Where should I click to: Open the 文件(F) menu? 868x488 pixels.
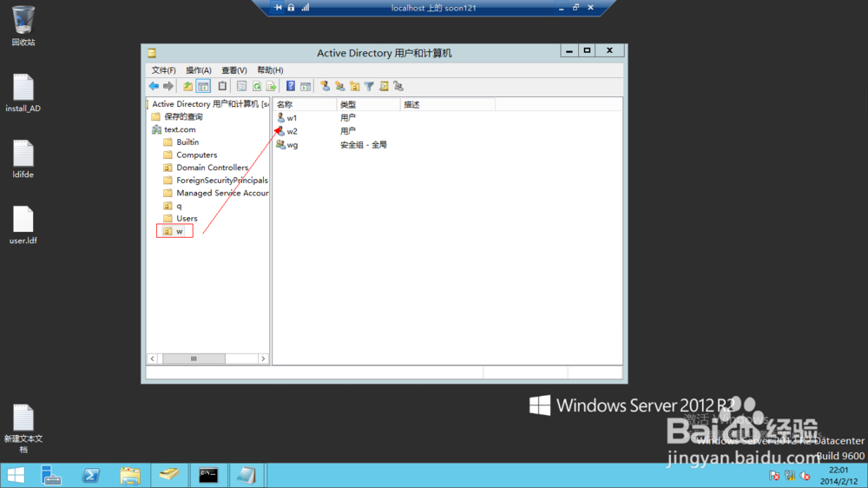click(163, 70)
